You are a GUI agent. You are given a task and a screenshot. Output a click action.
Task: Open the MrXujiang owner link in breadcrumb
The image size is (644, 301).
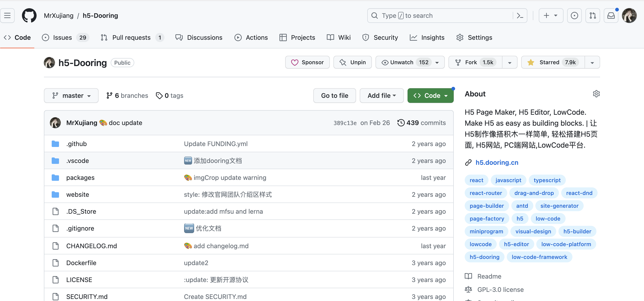coord(59,16)
